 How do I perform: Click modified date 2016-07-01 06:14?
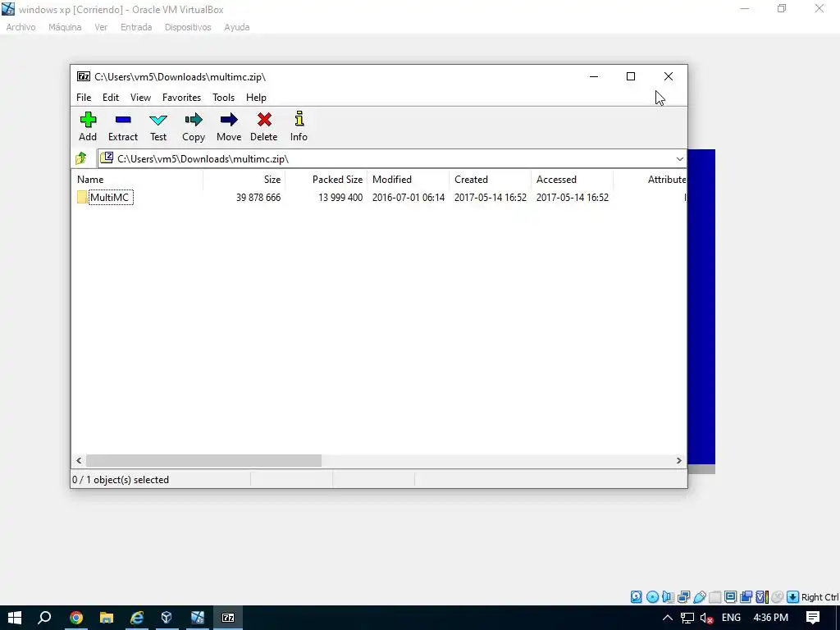pyautogui.click(x=409, y=197)
